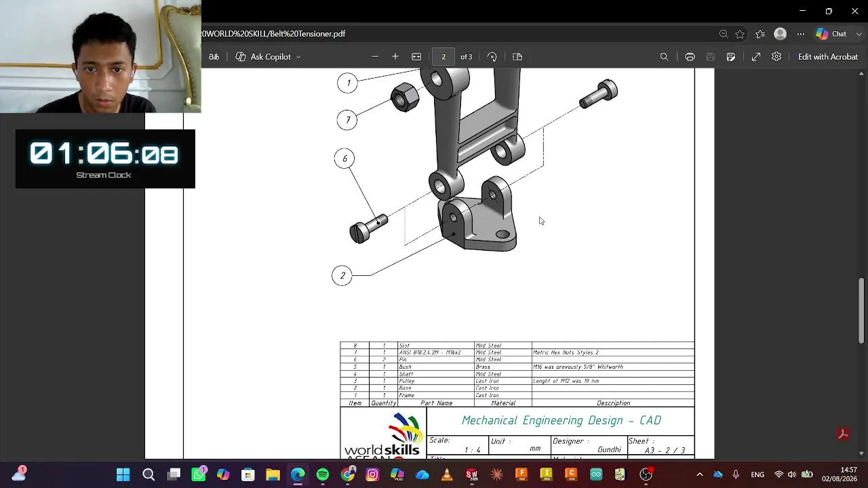Image resolution: width=868 pixels, height=488 pixels.
Task: Open File Explorer from the taskbar
Action: pyautogui.click(x=273, y=474)
